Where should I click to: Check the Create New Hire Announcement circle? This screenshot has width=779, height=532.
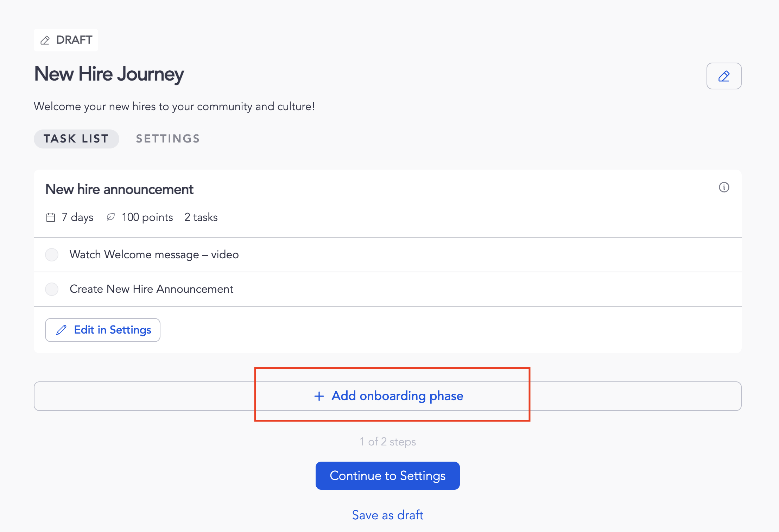[52, 289]
